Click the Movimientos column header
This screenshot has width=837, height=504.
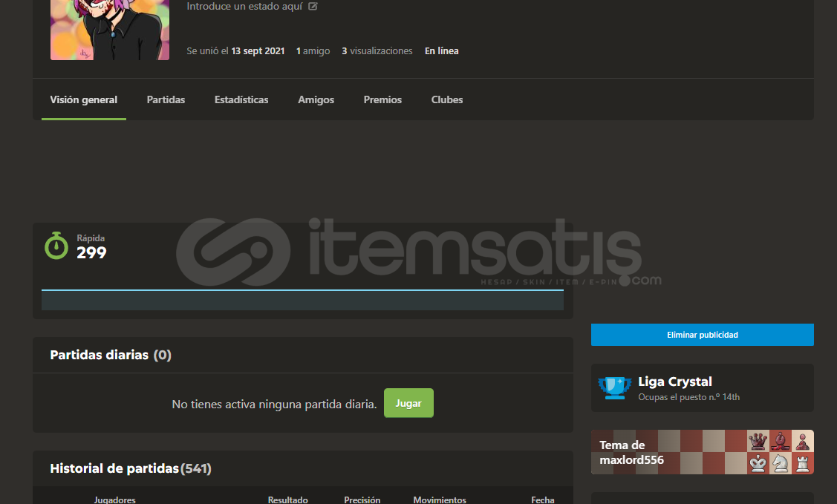click(440, 500)
